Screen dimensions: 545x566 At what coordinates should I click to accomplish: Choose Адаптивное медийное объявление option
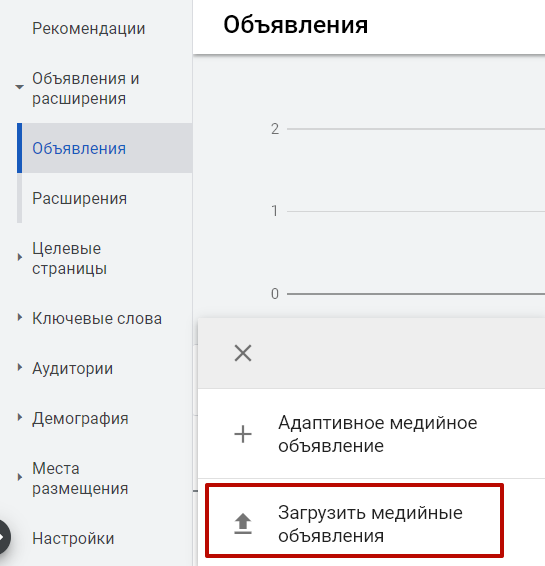(x=377, y=434)
